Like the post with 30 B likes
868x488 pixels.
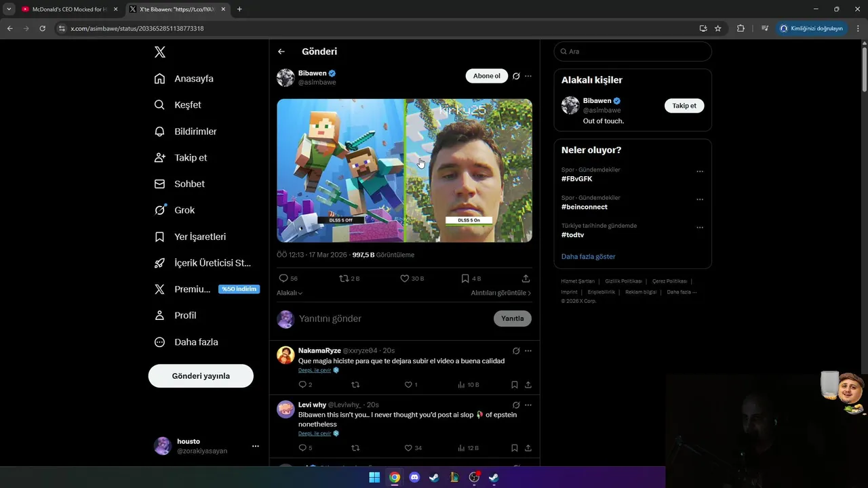coord(405,279)
